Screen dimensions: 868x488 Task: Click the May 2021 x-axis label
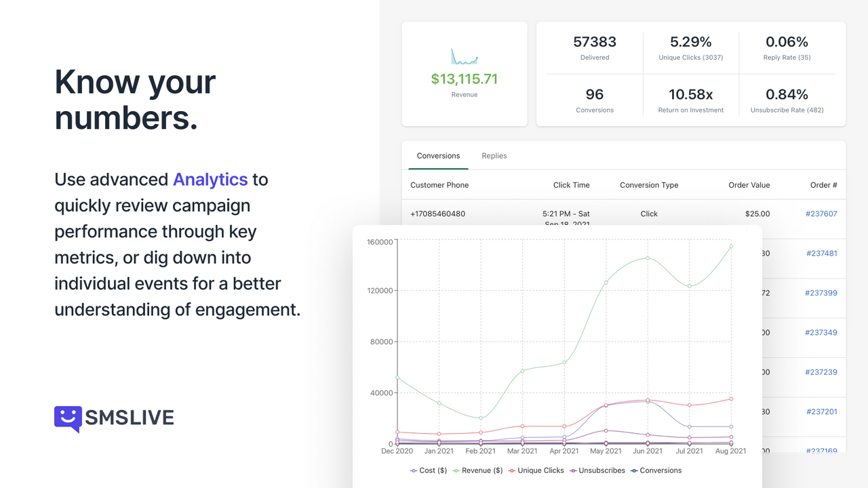pyautogui.click(x=606, y=451)
